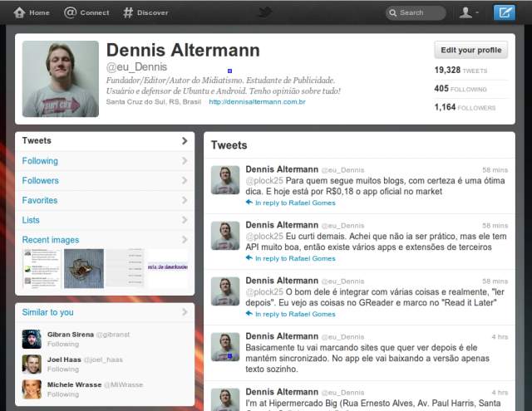Click the Connect text label
The height and width of the screenshot is (411, 532).
pos(95,12)
